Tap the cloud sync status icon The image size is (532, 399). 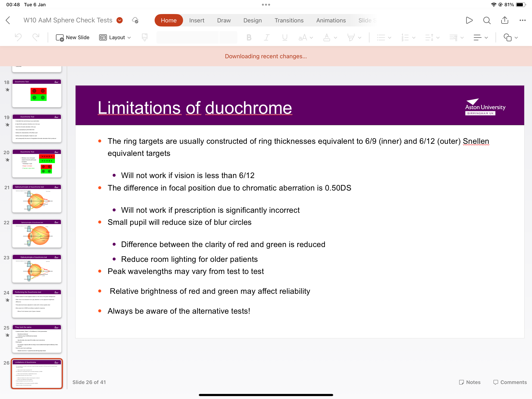(135, 20)
